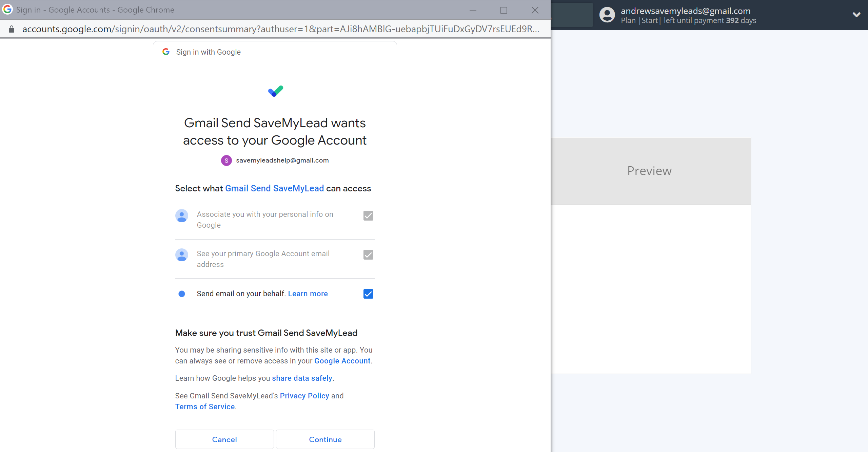Click andrewsavemyleads@gmail.com account name
The image size is (868, 452).
[686, 11]
